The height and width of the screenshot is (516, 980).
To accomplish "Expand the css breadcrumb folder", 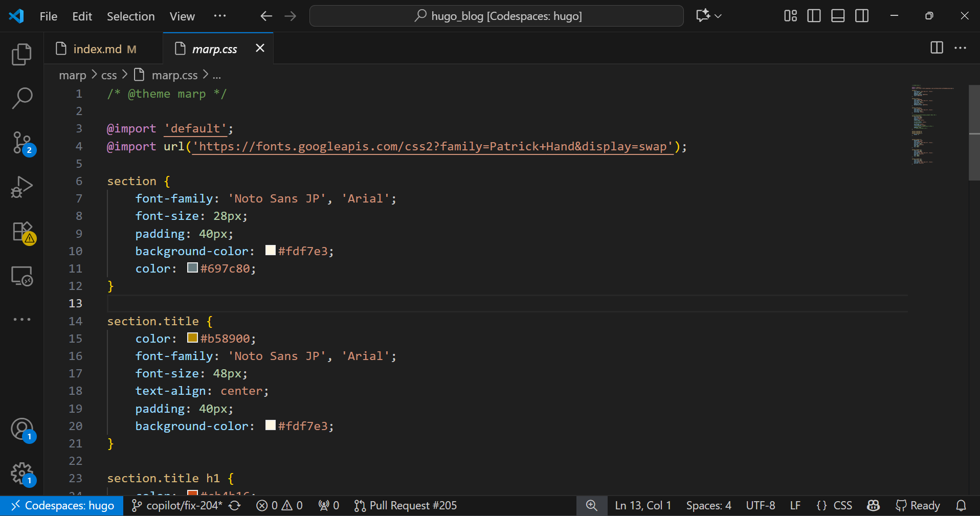I will [109, 75].
